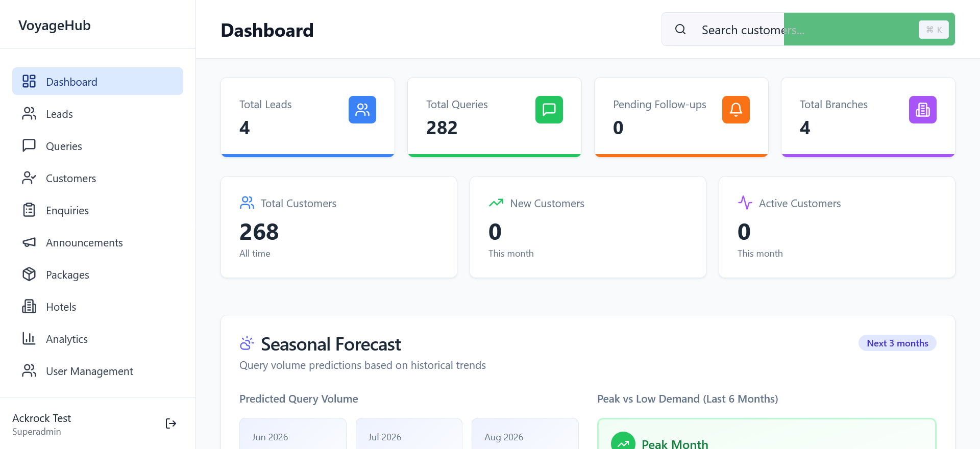The height and width of the screenshot is (449, 980).
Task: Select the Jun 2026 forecast card
Action: coord(293,434)
